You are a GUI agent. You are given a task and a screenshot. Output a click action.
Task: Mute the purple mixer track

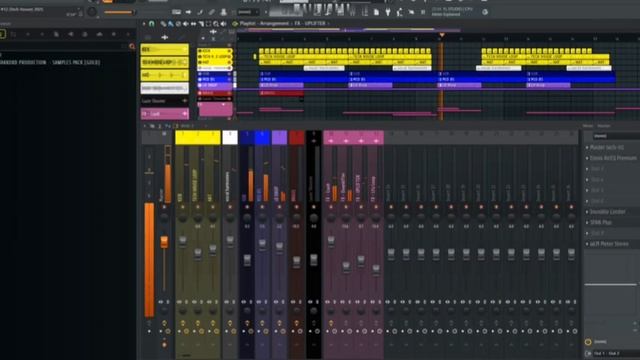click(x=279, y=207)
